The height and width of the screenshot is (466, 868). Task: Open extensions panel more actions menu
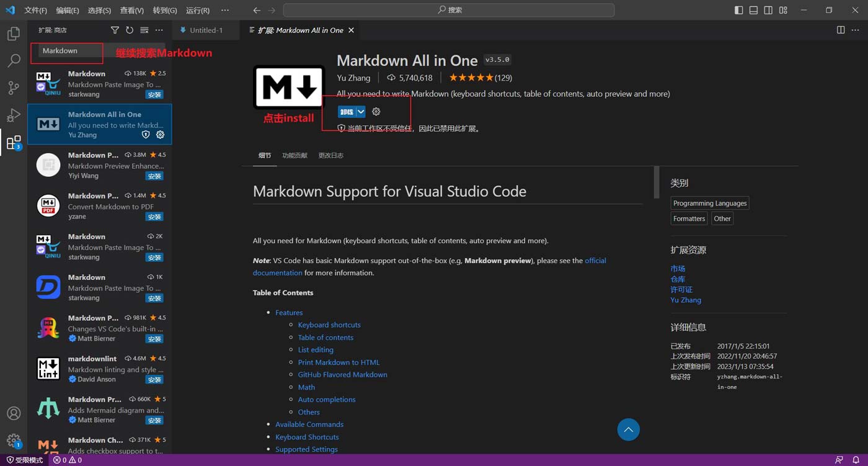159,30
